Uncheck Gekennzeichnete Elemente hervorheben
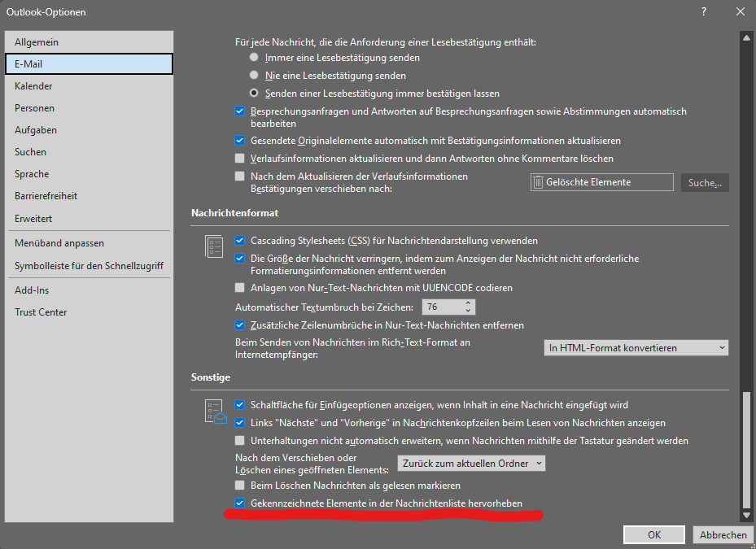Image resolution: width=756 pixels, height=549 pixels. (x=239, y=503)
